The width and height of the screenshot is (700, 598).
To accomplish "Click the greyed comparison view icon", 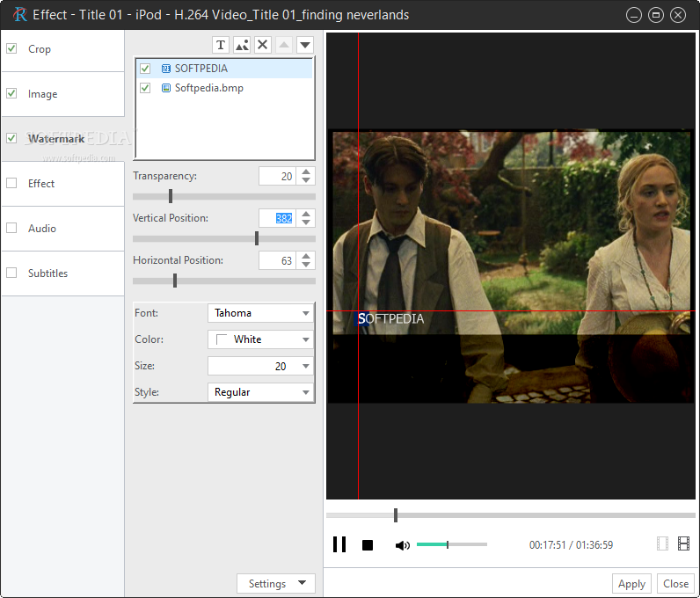I will pyautogui.click(x=662, y=543).
